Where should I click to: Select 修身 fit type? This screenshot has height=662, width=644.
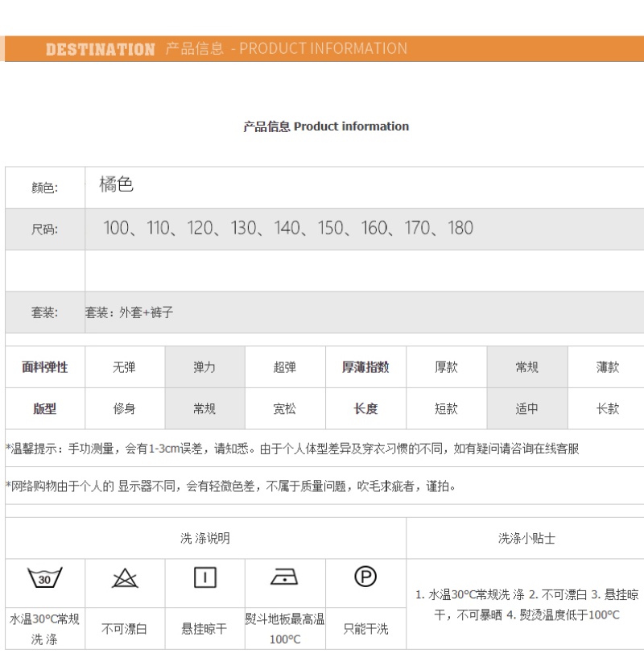pos(125,409)
